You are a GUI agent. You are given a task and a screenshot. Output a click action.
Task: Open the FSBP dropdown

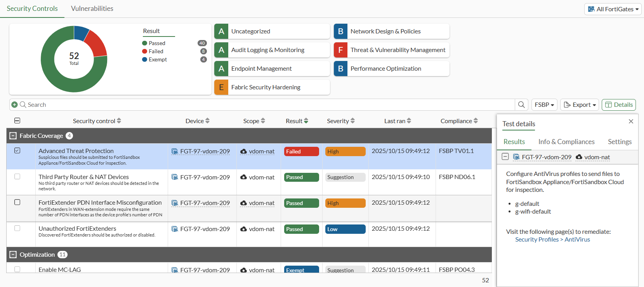(x=544, y=104)
